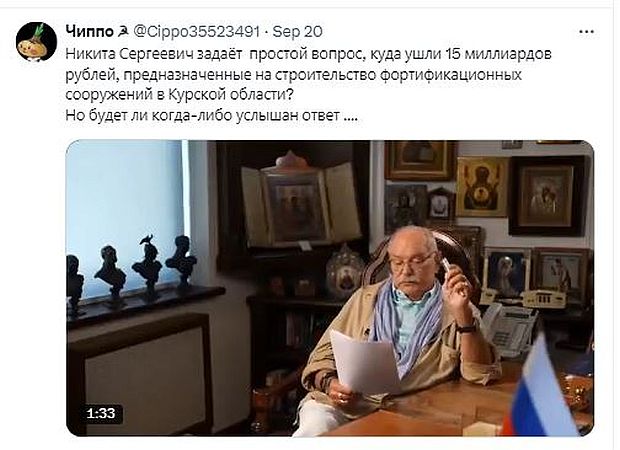The image size is (620, 450).
Task: Open the Чиппо display name profile link
Action: [89, 32]
